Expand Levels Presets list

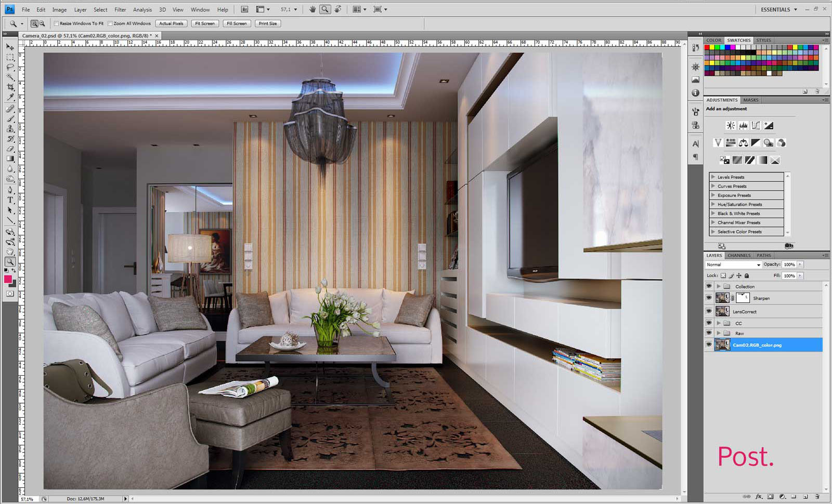[x=713, y=177]
